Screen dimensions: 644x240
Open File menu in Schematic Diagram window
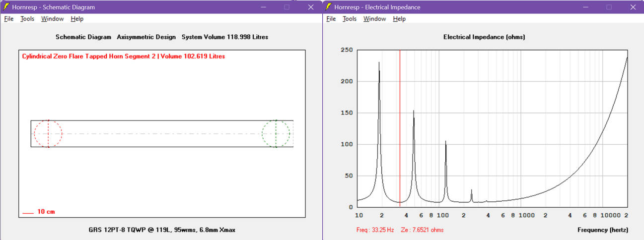[x=9, y=19]
